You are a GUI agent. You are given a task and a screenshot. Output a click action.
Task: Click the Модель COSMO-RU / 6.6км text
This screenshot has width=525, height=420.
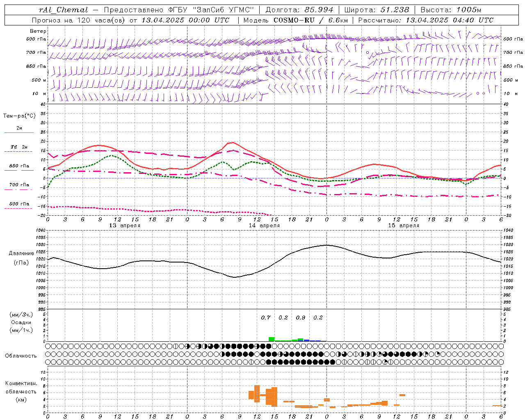(295, 20)
